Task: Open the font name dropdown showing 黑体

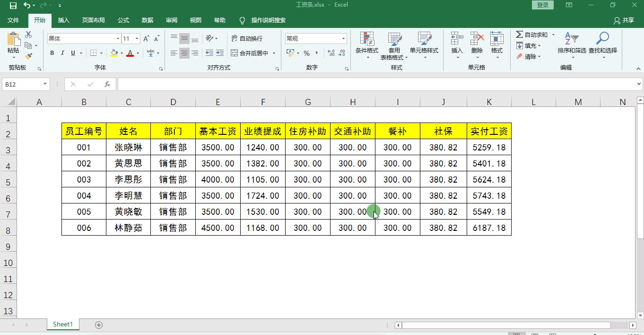Action: pos(117,38)
